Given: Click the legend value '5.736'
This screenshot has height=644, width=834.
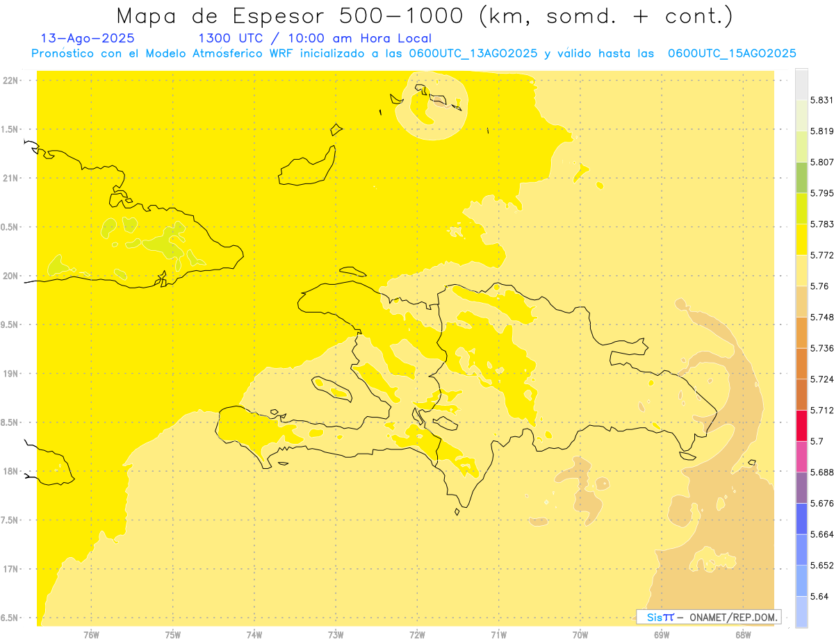Looking at the screenshot, I should click(821, 348).
